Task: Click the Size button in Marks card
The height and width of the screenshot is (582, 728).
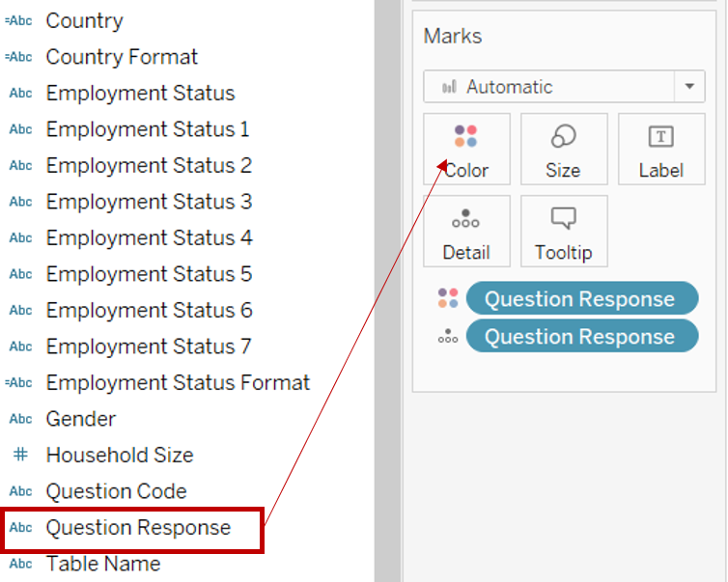Action: pos(563,149)
